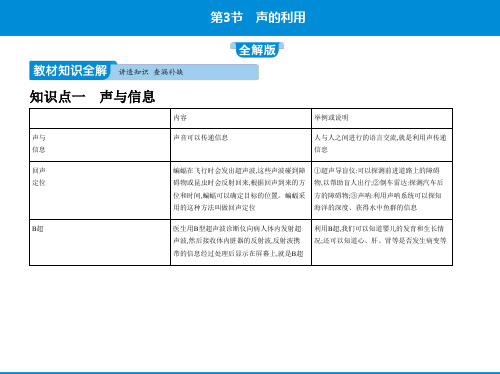Select the language communication example cell
The height and width of the screenshot is (374, 500).
382,145
